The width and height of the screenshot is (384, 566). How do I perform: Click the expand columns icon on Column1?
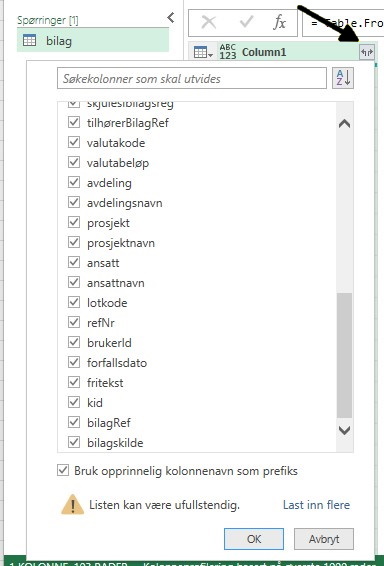coord(367,53)
